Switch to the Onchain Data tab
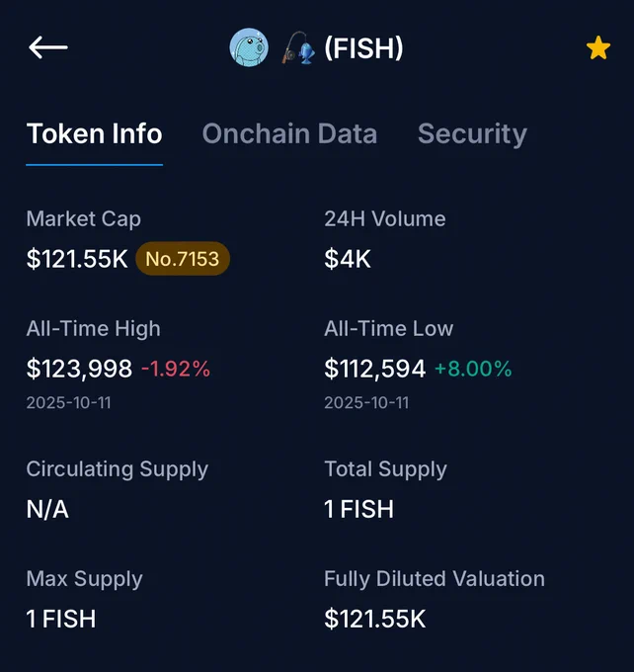Image resolution: width=634 pixels, height=672 pixels. (x=289, y=133)
